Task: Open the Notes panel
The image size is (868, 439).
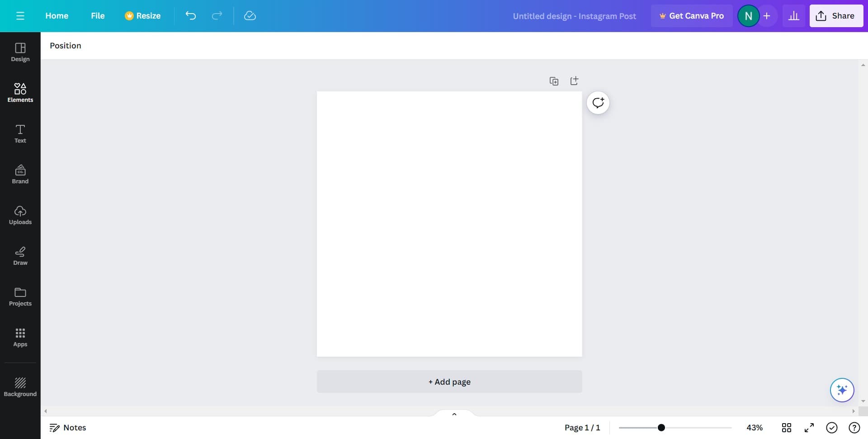Action: 67,427
